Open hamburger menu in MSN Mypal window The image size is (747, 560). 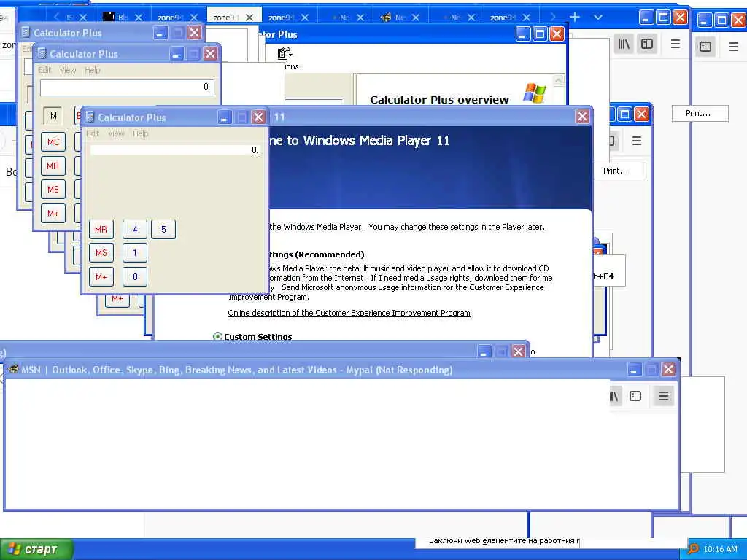(664, 396)
